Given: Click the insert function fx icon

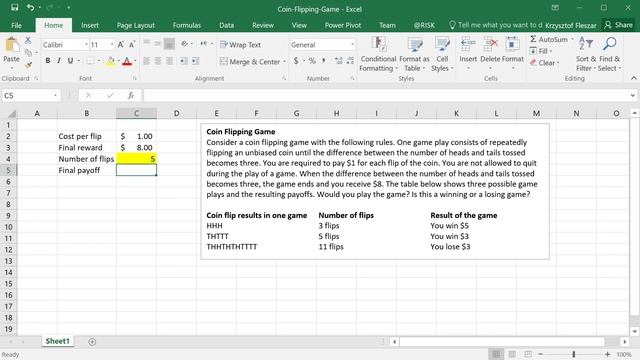Looking at the screenshot, I should (x=131, y=96).
